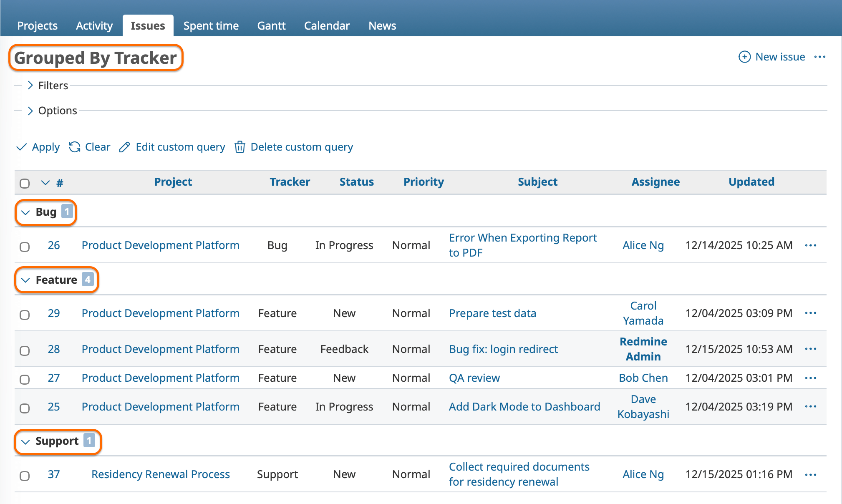Open the actions ellipsis on issue 26

tap(810, 245)
